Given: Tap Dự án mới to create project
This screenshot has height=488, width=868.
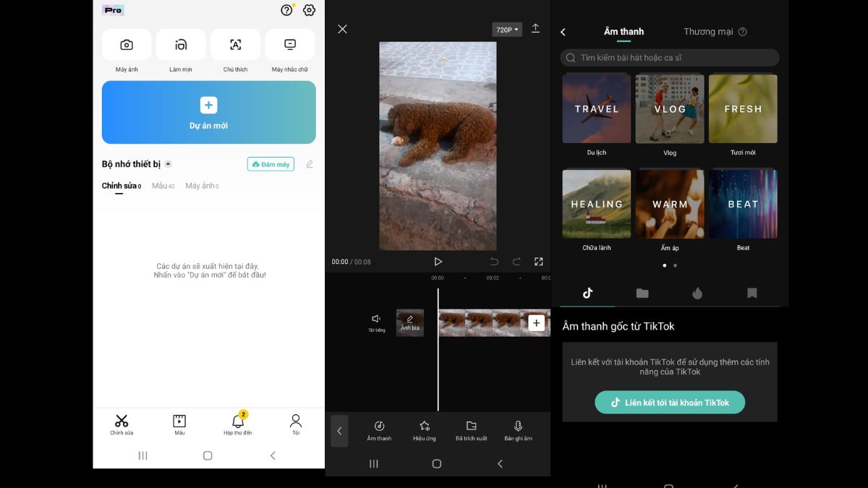Looking at the screenshot, I should point(208,112).
